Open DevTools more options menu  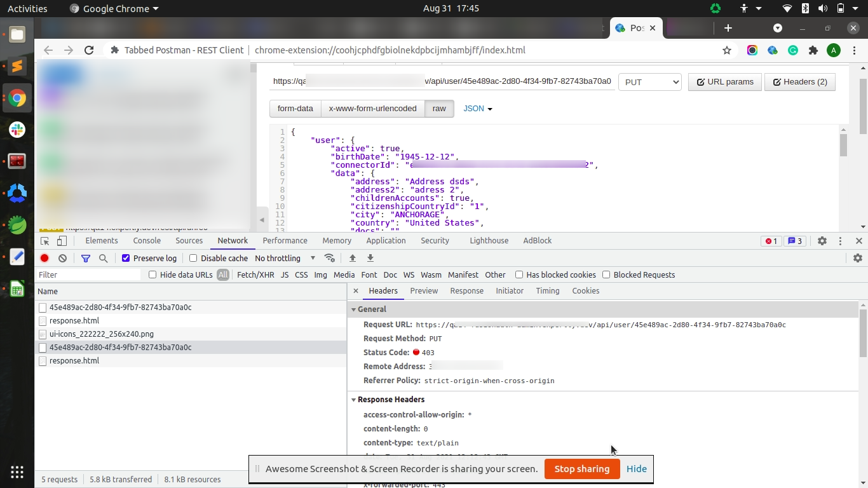(x=840, y=241)
